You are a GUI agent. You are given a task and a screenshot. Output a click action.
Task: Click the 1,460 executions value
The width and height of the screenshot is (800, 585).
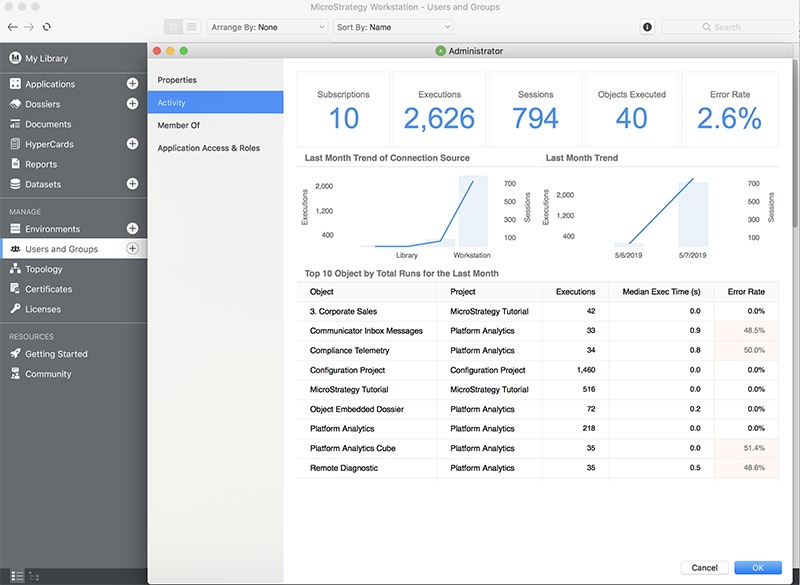pos(586,370)
